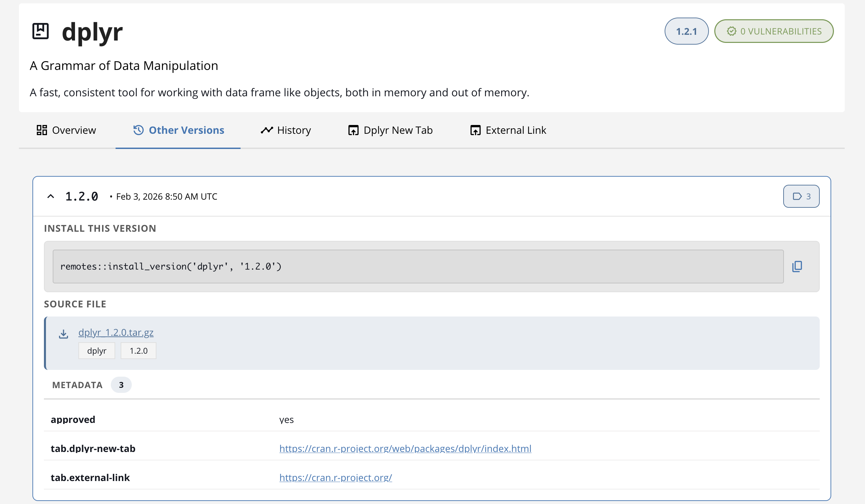Click the open-in-new icon beside External Link
This screenshot has width=865, height=504.
pos(475,130)
